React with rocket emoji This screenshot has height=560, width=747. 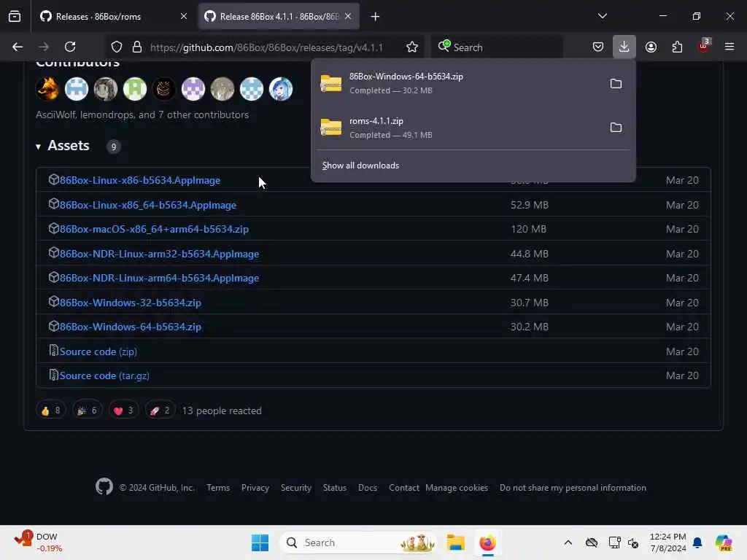point(160,411)
